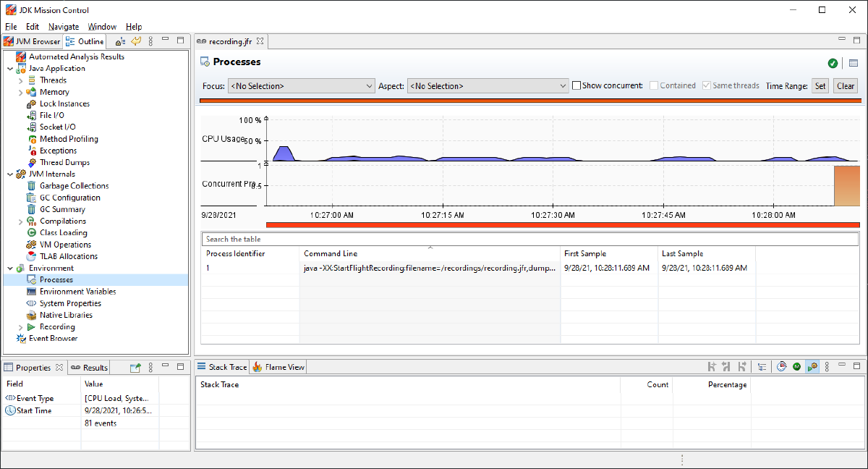Image resolution: width=868 pixels, height=469 pixels.
Task: Click the Clear time range button
Action: 845,85
